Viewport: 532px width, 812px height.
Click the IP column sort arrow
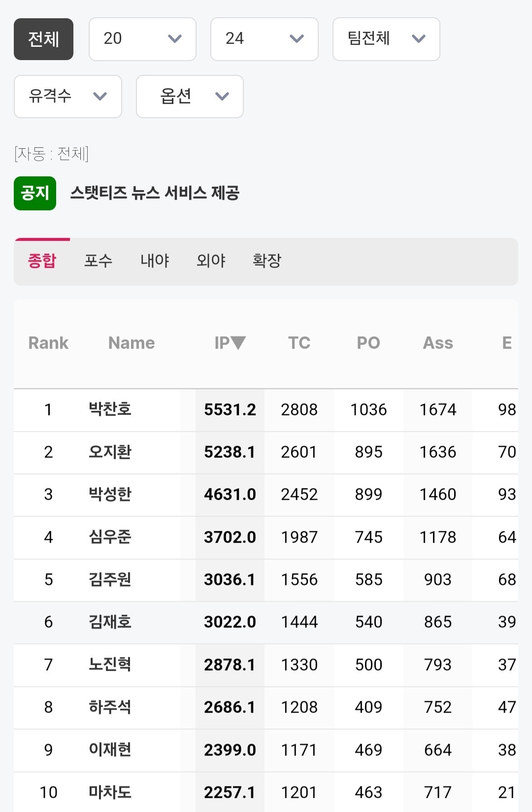[238, 342]
